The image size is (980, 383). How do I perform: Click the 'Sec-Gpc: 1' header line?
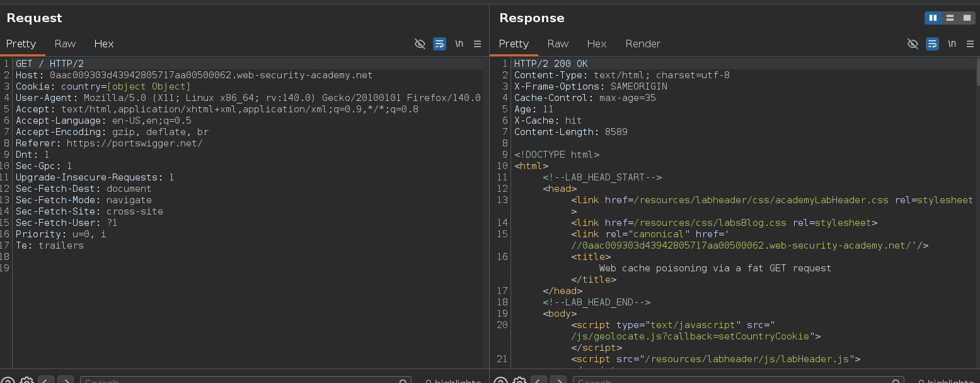[x=44, y=166]
